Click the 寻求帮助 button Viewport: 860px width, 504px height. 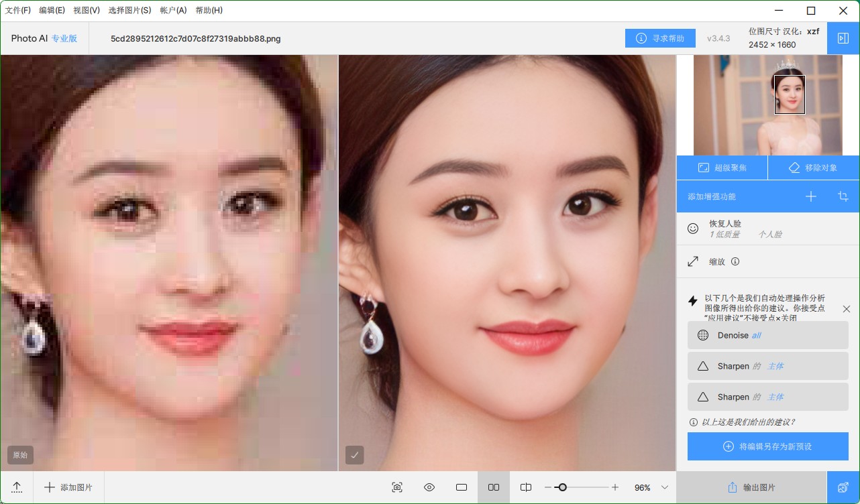coord(660,38)
